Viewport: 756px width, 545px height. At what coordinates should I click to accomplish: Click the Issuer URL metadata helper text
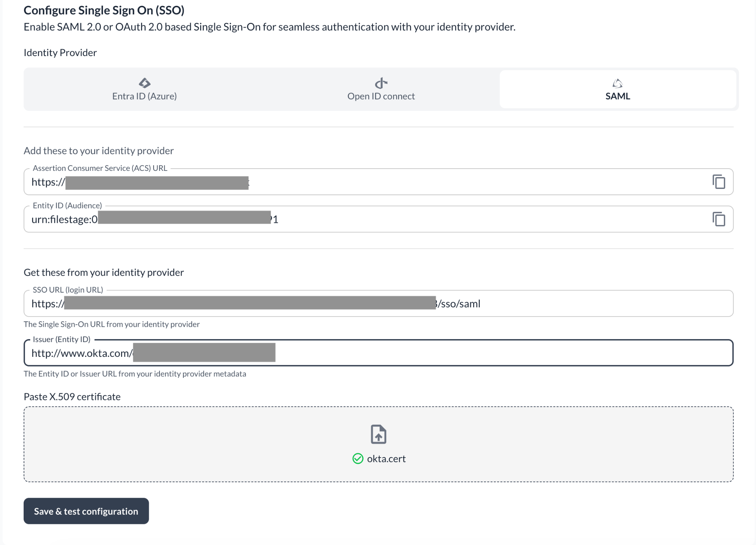pos(135,374)
